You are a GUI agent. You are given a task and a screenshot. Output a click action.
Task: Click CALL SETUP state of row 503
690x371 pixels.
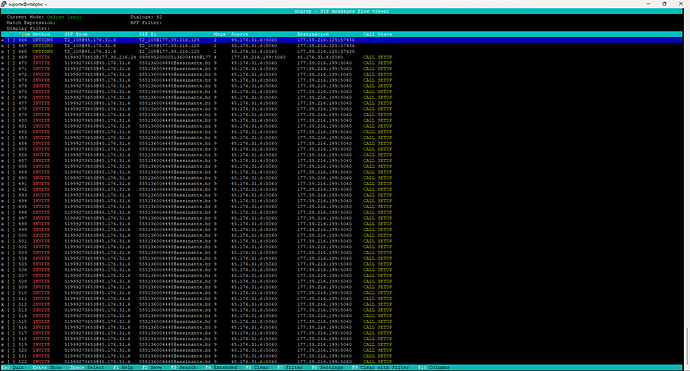[x=378, y=253]
